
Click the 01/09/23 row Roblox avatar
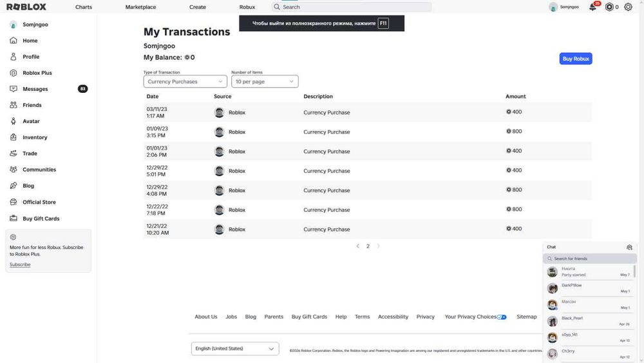pos(220,132)
